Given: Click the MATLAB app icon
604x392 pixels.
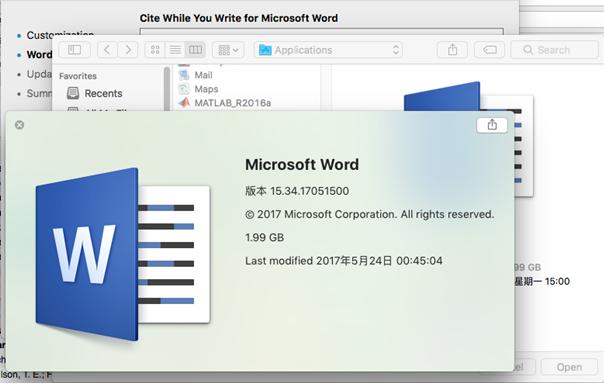Looking at the screenshot, I should 184,103.
